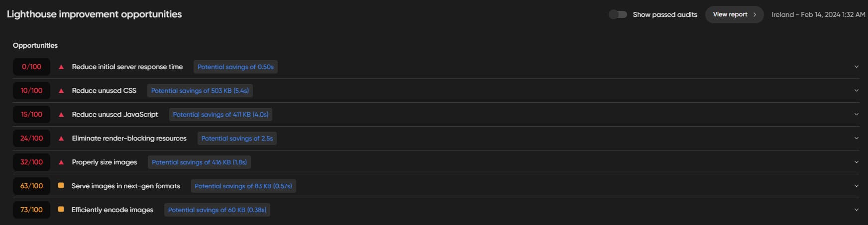Click the 63/100 score badge
The height and width of the screenshot is (225, 868).
[31, 186]
